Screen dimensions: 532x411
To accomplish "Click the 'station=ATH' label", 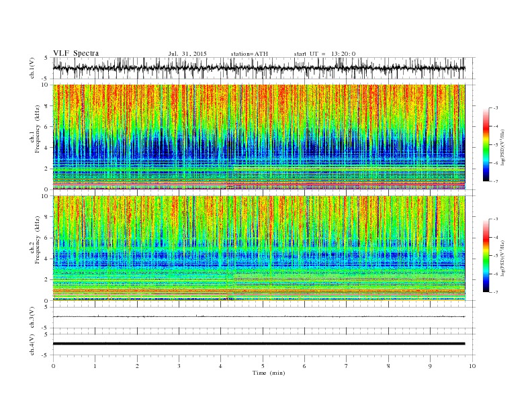I will (249, 54).
